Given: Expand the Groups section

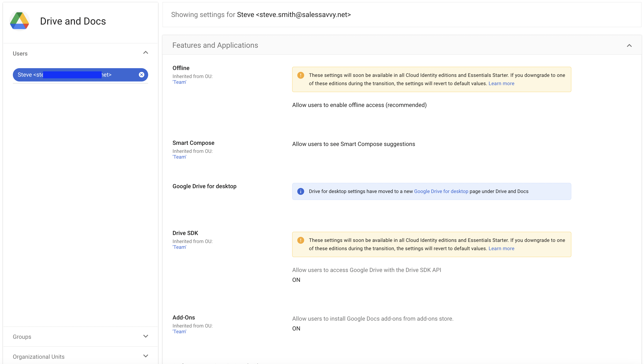Looking at the screenshot, I should tap(145, 336).
